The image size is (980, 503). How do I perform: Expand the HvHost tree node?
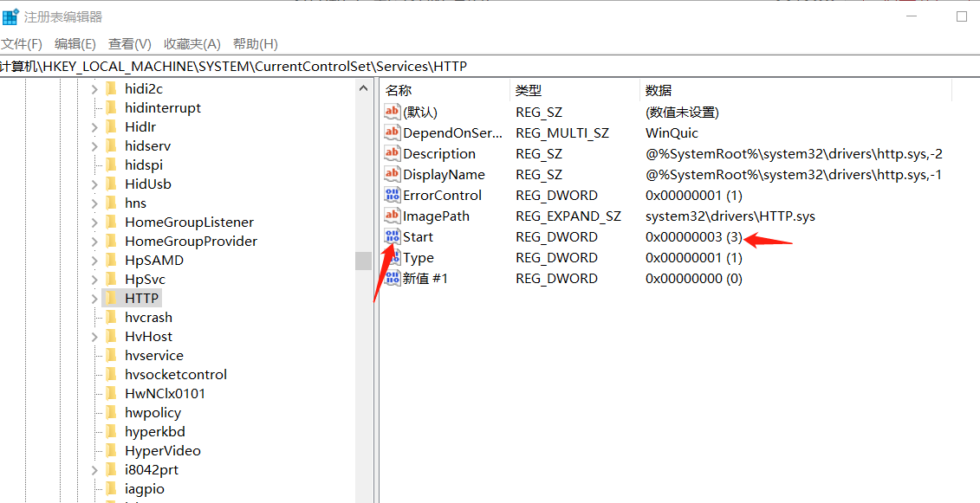point(94,337)
